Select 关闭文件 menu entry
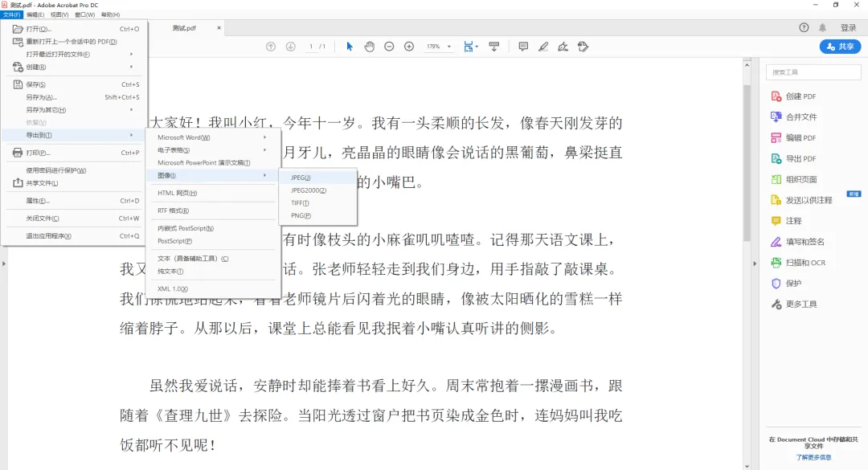 (x=74, y=218)
